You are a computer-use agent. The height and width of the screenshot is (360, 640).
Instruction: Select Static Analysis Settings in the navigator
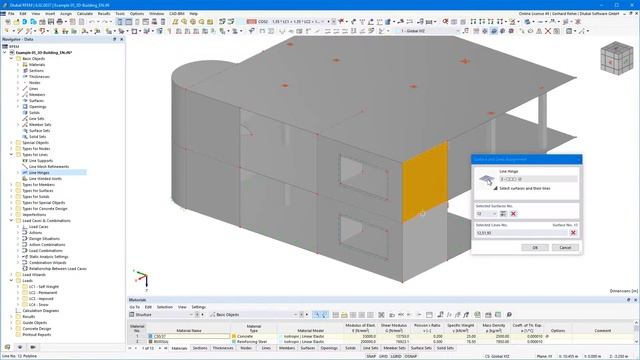(x=49, y=257)
